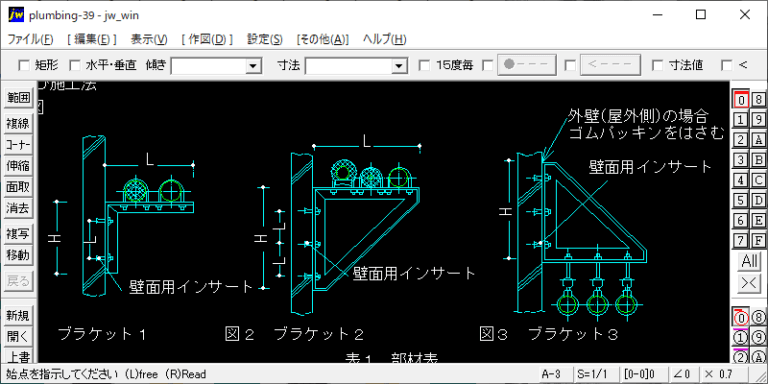Select the 面取 chamfer tool
Screen dimensions: 768x384
(18, 188)
